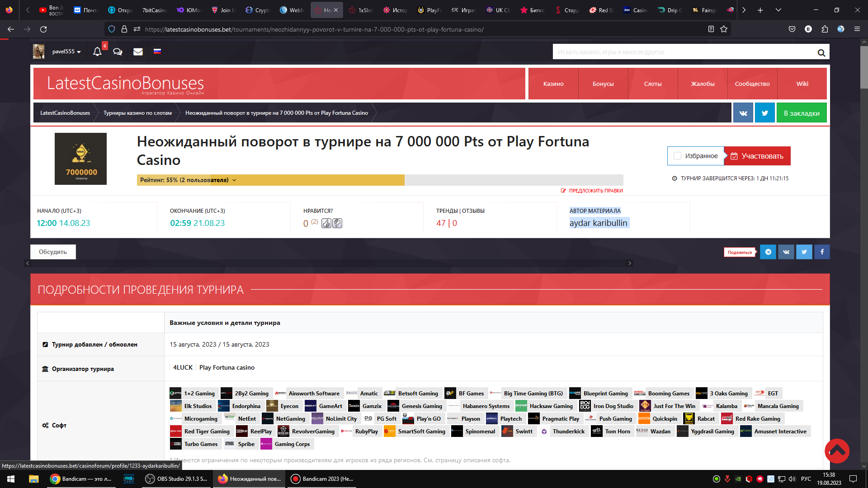Open chat messages bubble icon
The width and height of the screenshot is (868, 488).
(x=118, y=52)
